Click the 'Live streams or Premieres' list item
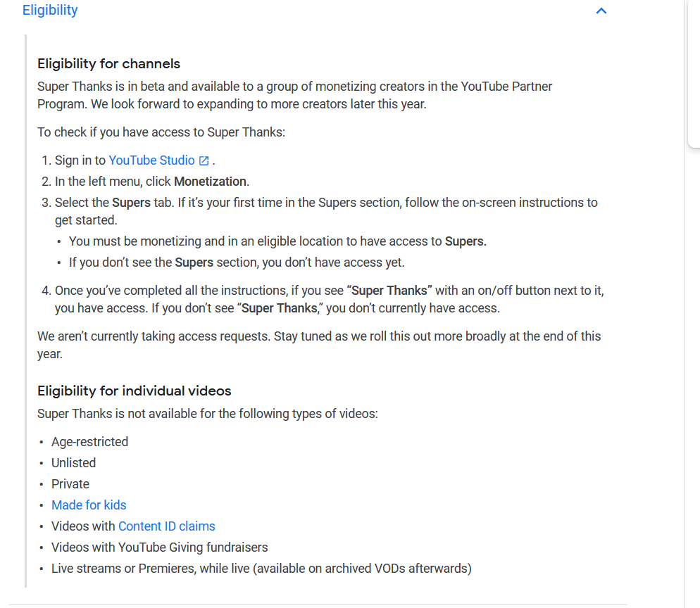Screen dimensions: 700x608 pos(261,569)
